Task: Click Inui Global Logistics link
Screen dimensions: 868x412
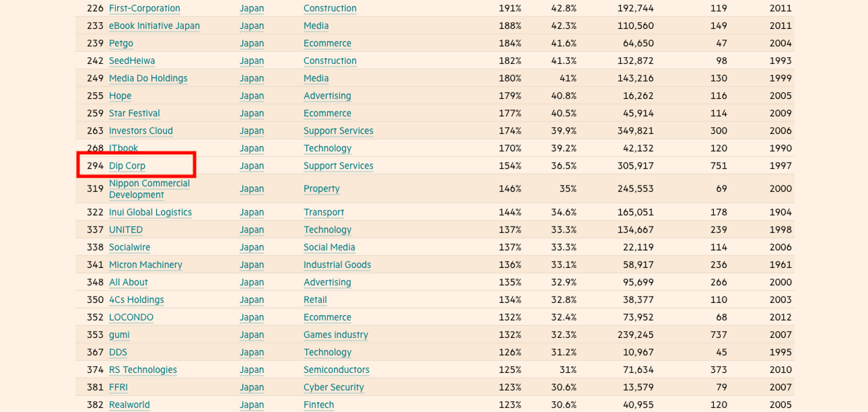Action: [151, 212]
